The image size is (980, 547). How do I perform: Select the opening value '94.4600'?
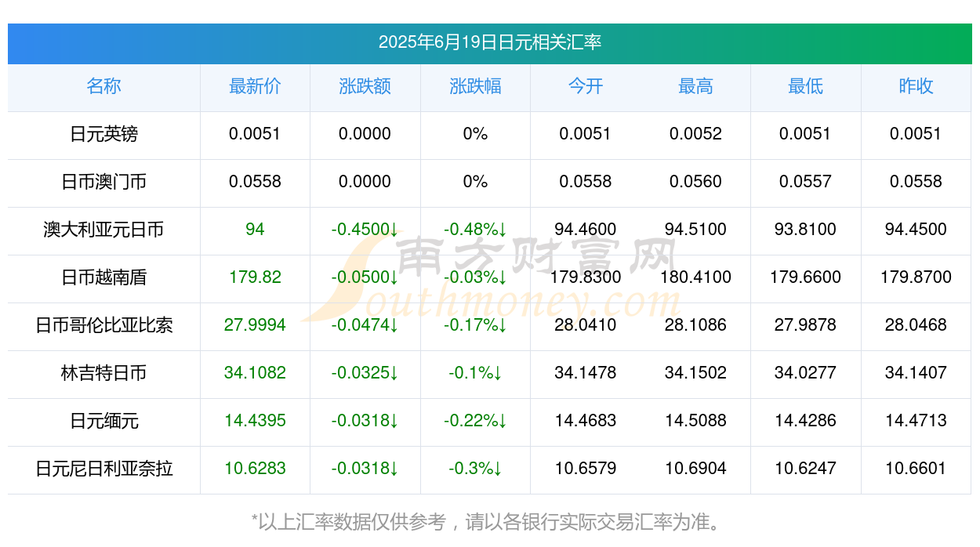[586, 230]
